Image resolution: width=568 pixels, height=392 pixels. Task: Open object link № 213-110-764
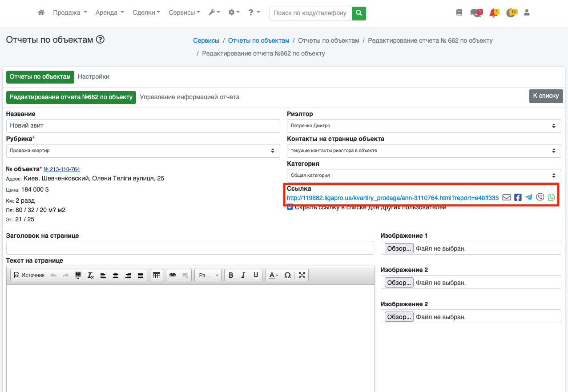(62, 169)
